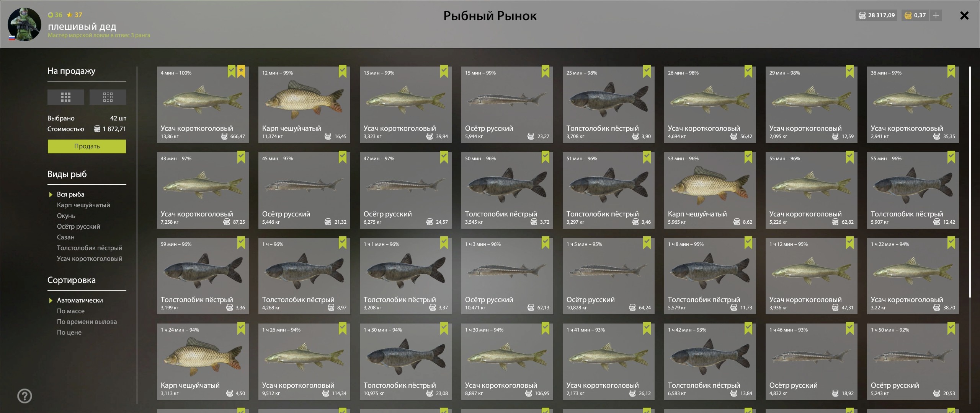Click the Продать button
Image resolution: width=980 pixels, height=413 pixels.
(x=87, y=146)
